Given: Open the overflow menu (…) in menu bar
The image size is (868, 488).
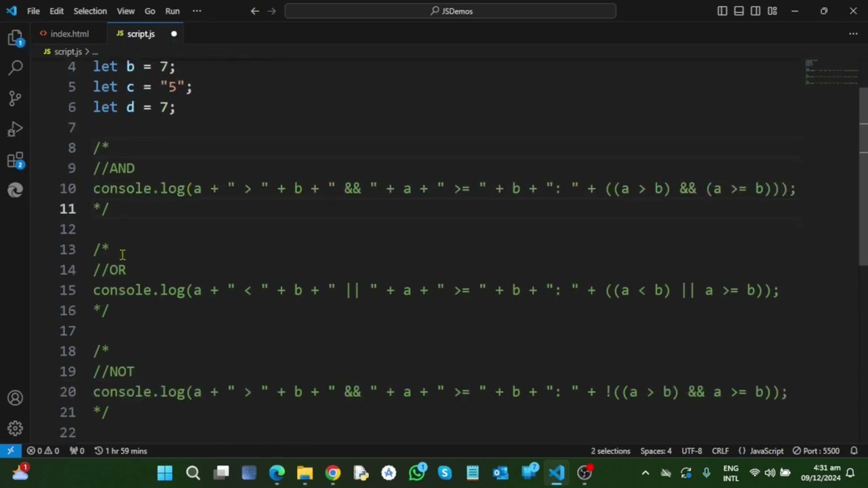Looking at the screenshot, I should coord(197,11).
